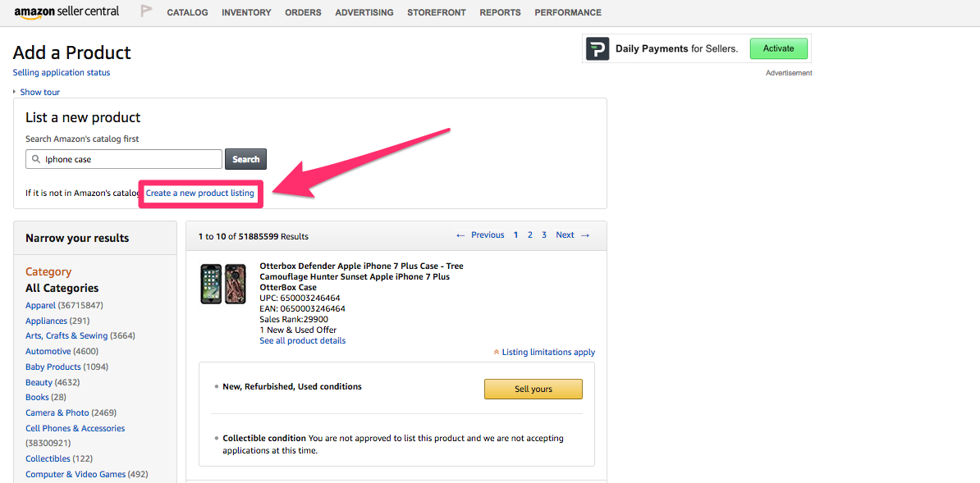Click the Previous page arrow icon
Viewport: 980px width, 483px height.
(460, 235)
